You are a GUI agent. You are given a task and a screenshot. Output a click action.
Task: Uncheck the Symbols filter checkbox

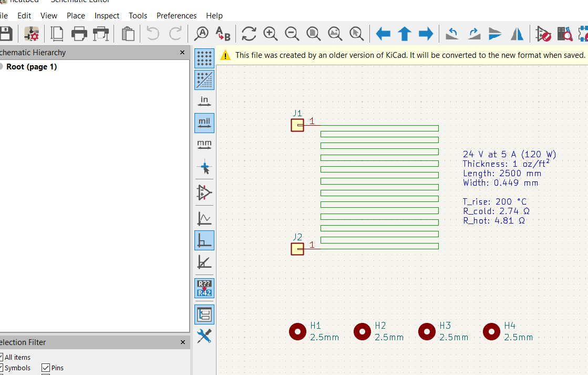point(2,368)
